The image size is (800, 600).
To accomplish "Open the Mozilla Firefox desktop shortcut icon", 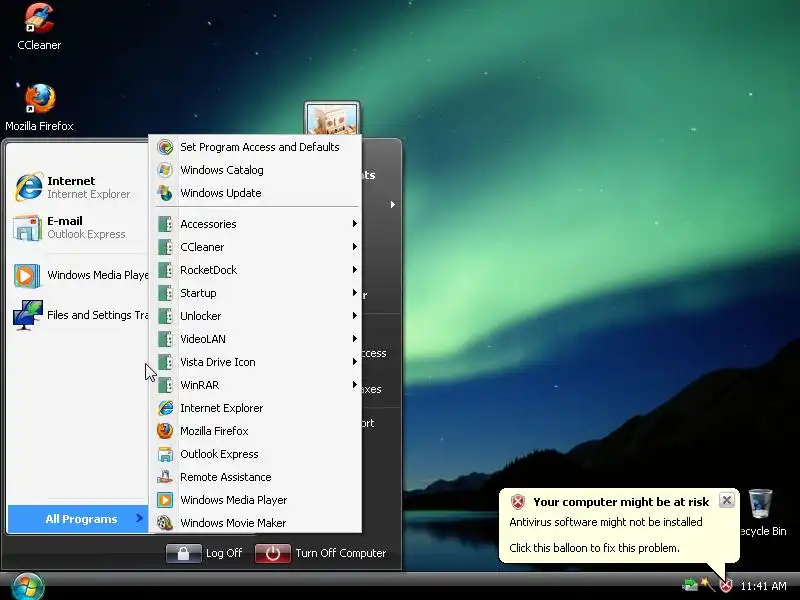I will 40,98.
